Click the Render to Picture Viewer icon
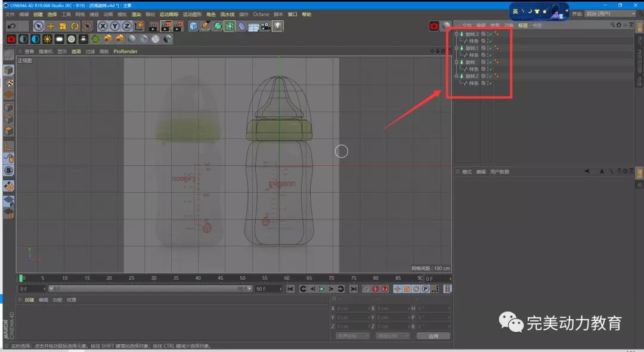This screenshot has height=352, width=644. click(165, 26)
